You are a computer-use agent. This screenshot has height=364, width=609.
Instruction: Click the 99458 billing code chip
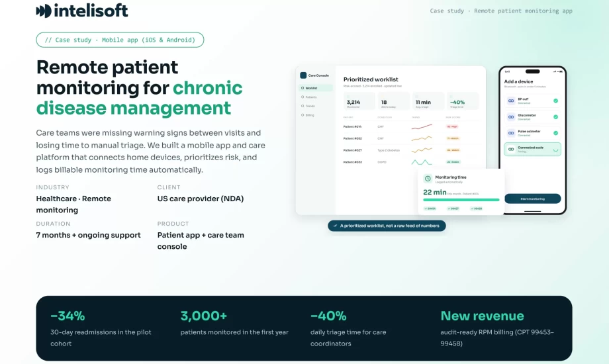477,208
